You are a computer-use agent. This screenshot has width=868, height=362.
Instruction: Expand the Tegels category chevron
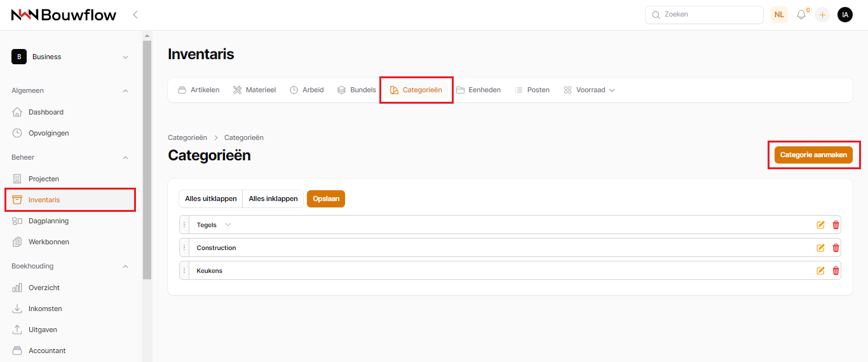coord(228,225)
